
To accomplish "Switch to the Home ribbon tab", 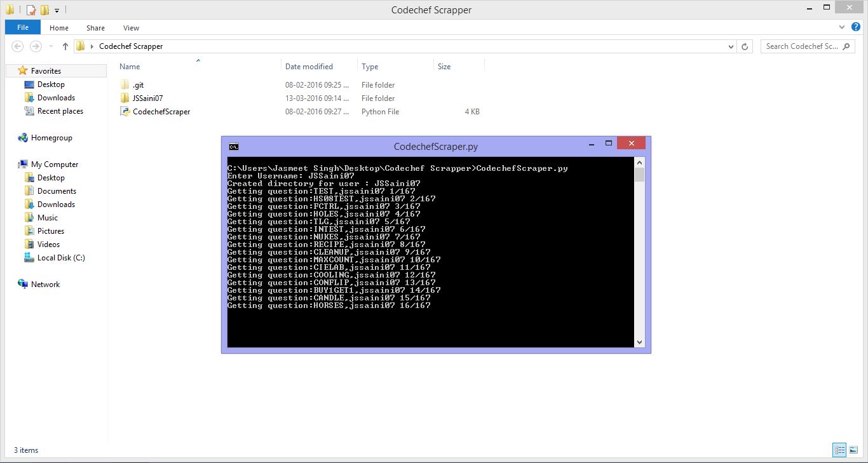I will point(59,28).
